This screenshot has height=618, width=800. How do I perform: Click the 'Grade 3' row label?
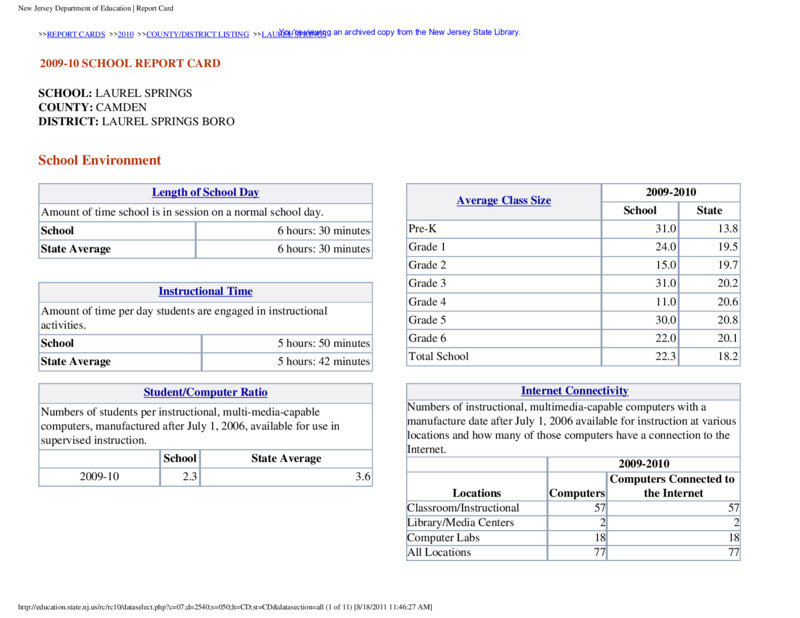click(427, 283)
